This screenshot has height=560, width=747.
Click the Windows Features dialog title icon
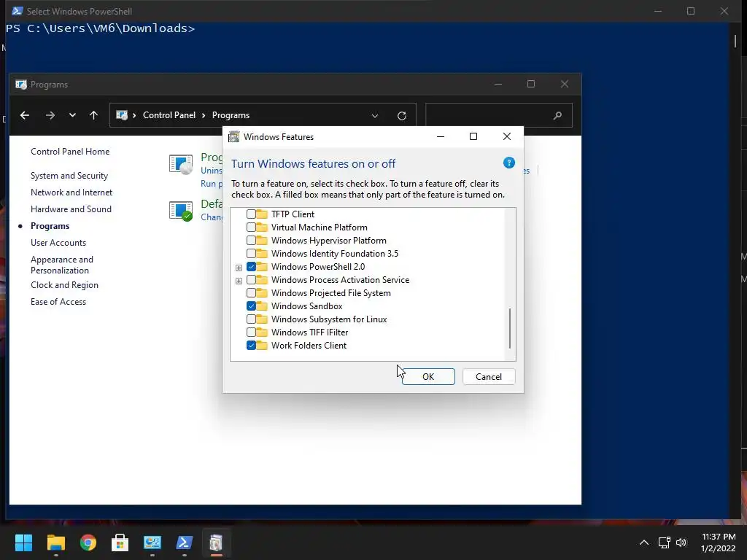234,137
